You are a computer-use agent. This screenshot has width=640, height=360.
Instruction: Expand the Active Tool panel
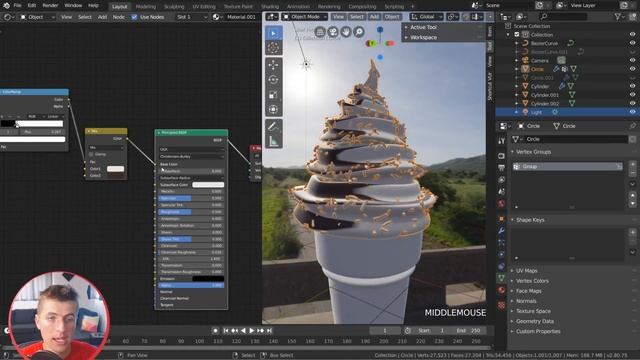[423, 27]
